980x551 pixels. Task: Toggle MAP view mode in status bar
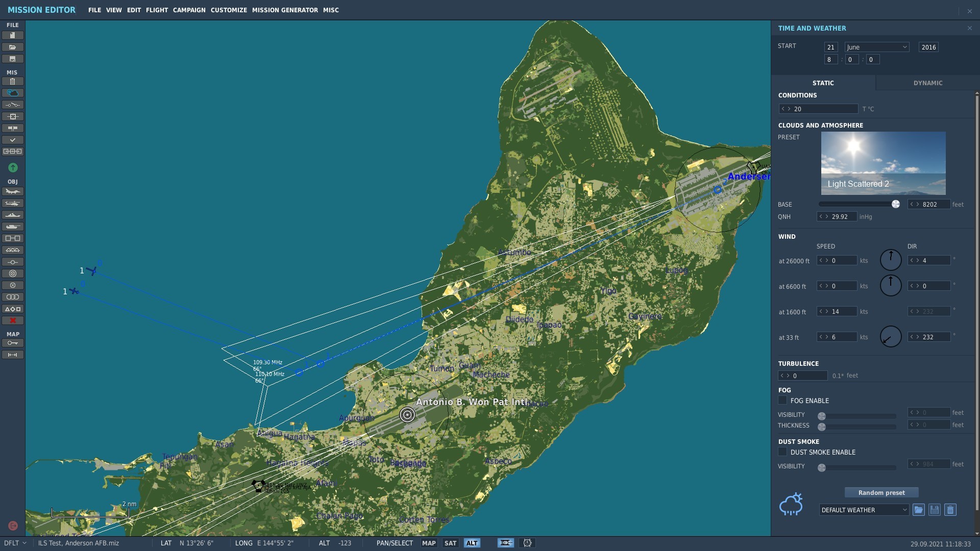click(x=429, y=543)
